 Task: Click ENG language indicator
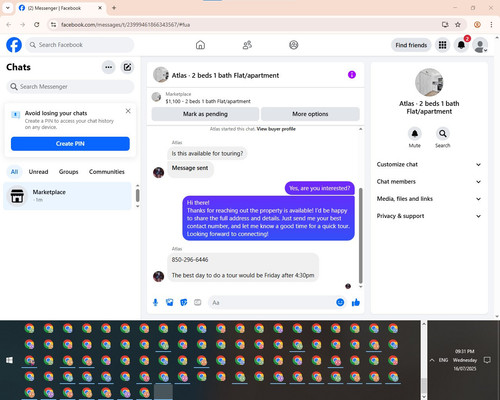pos(443,360)
